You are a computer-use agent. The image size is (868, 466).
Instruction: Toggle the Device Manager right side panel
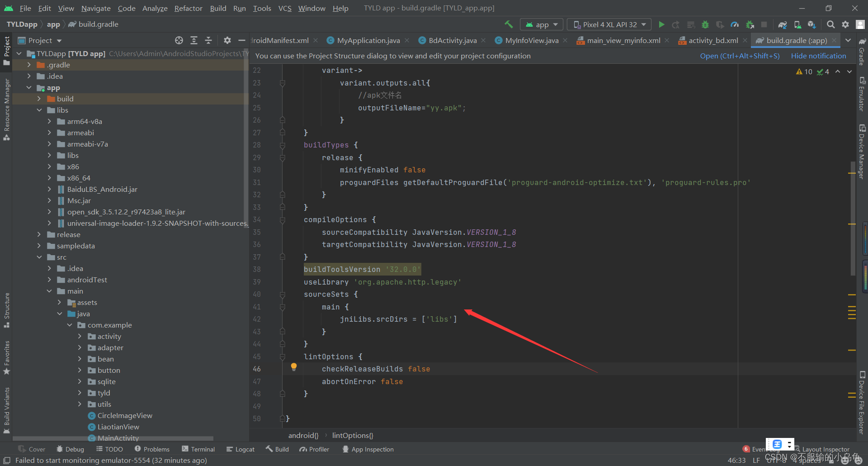(x=862, y=152)
